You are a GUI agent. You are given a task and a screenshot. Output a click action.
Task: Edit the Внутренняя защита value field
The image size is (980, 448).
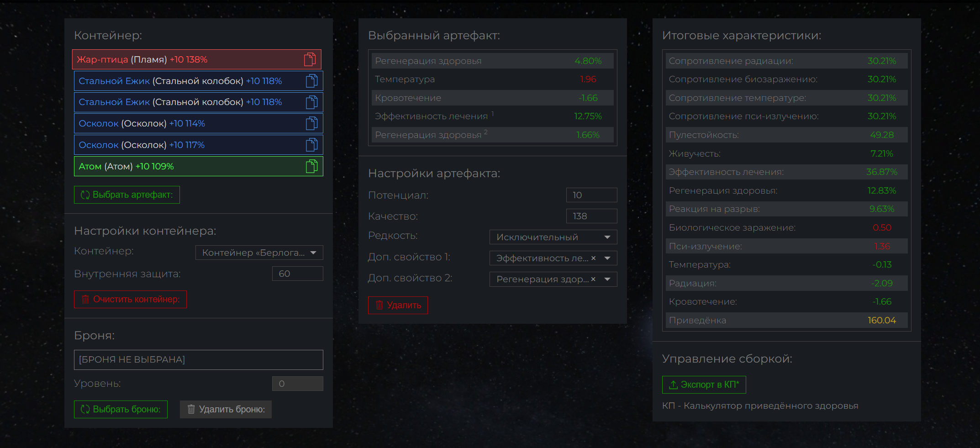tap(298, 274)
